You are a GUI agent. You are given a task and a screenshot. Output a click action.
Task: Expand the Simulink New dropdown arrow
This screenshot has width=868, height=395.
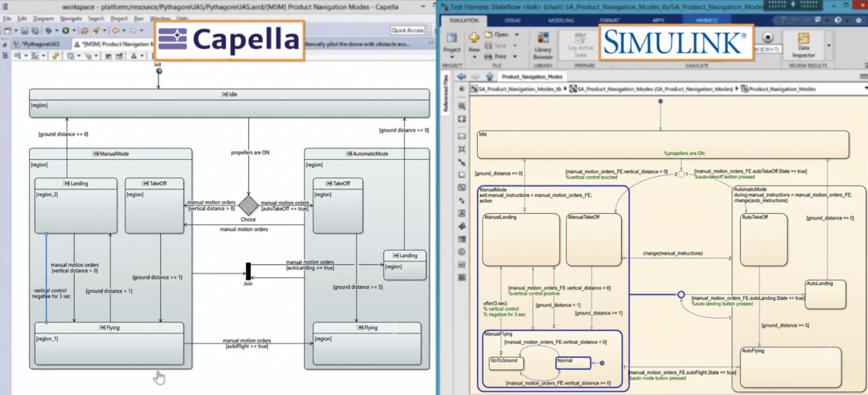(475, 57)
